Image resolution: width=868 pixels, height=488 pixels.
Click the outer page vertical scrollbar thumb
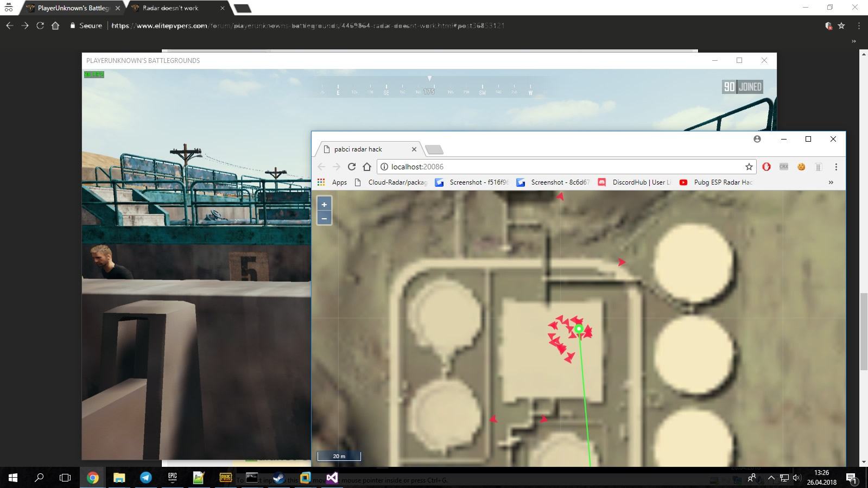[864, 331]
